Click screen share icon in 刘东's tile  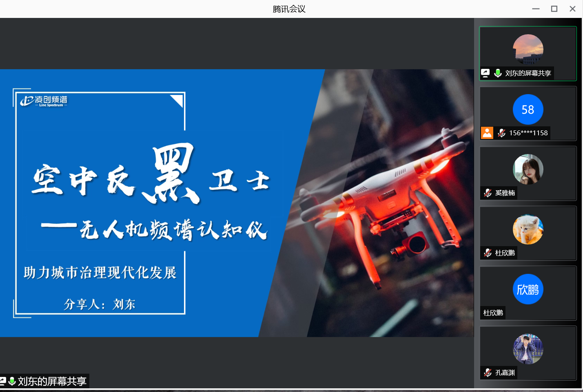click(x=485, y=73)
